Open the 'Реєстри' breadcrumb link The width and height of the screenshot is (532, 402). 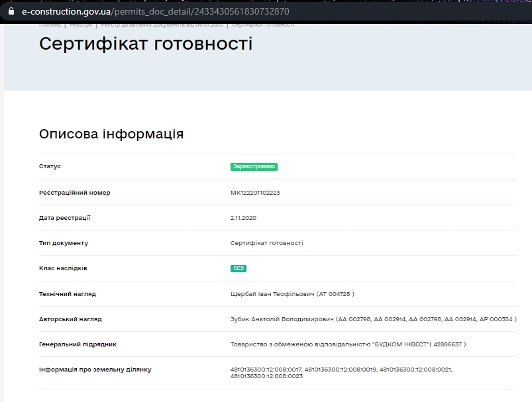click(81, 25)
